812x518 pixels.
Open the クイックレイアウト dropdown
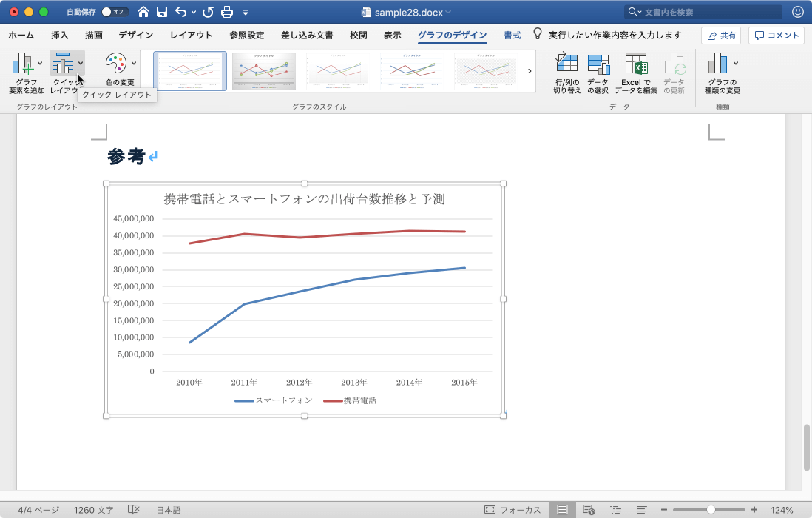(x=67, y=73)
